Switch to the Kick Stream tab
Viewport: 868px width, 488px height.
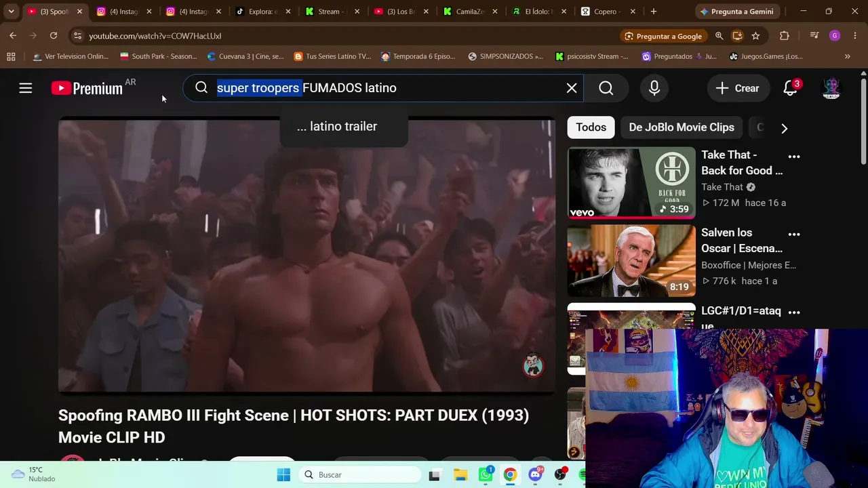point(332,12)
